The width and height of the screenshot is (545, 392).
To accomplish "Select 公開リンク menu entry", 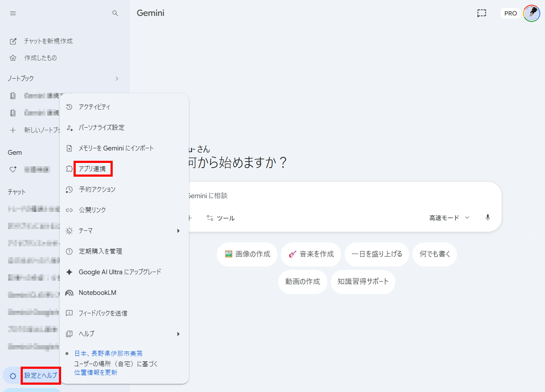I will pyautogui.click(x=124, y=210).
